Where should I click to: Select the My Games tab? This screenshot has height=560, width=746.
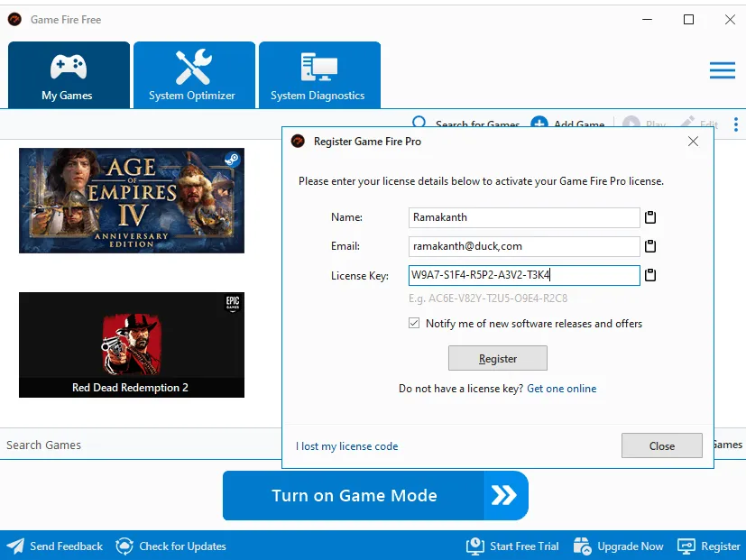pyautogui.click(x=69, y=75)
